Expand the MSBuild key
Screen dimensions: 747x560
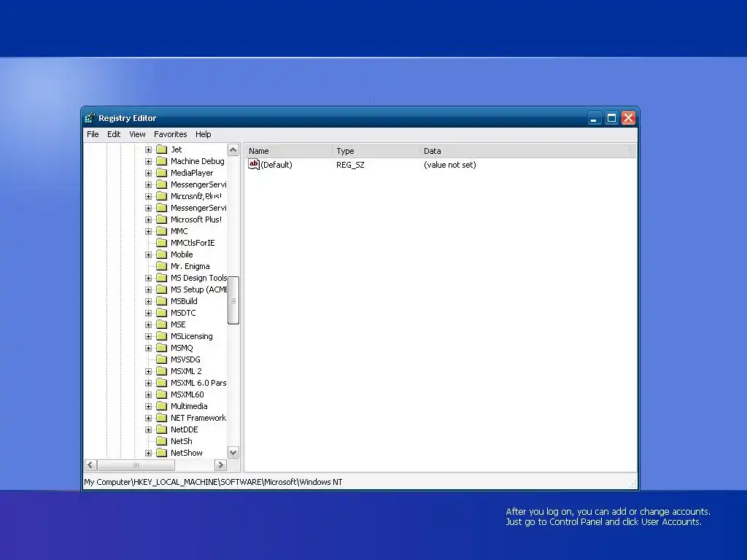click(149, 301)
